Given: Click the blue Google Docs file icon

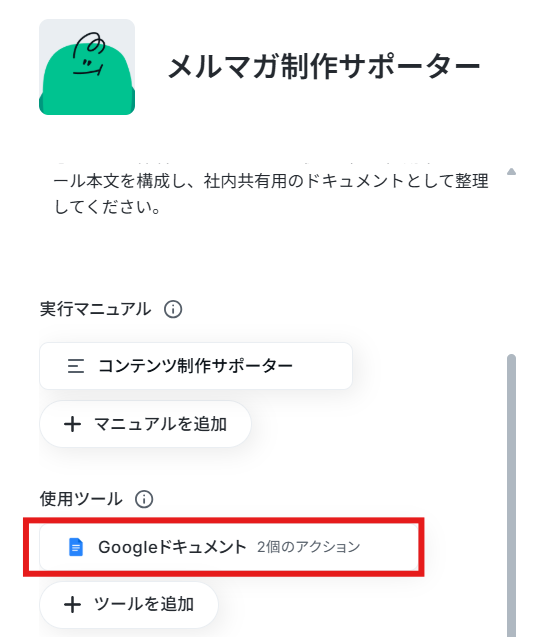Looking at the screenshot, I should tap(76, 547).
